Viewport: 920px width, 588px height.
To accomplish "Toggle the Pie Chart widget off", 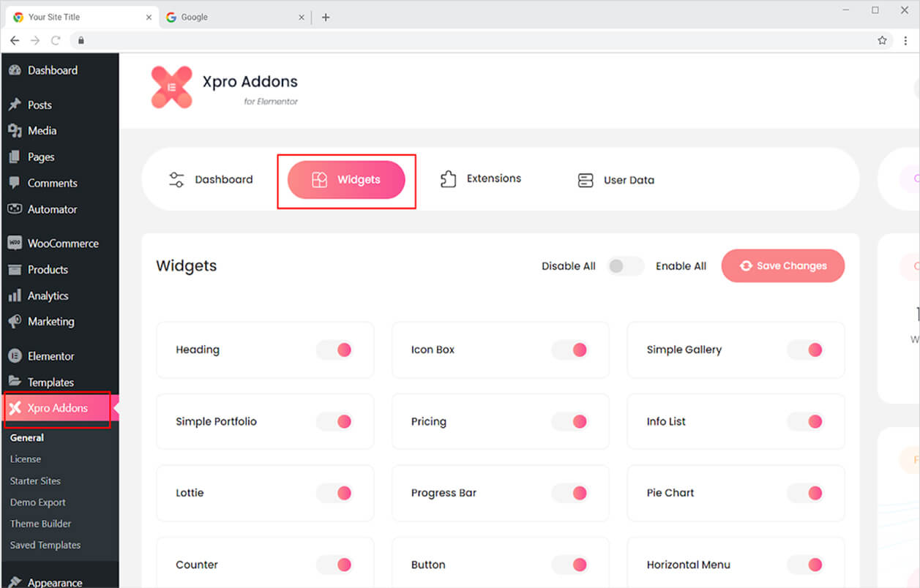I will click(806, 493).
